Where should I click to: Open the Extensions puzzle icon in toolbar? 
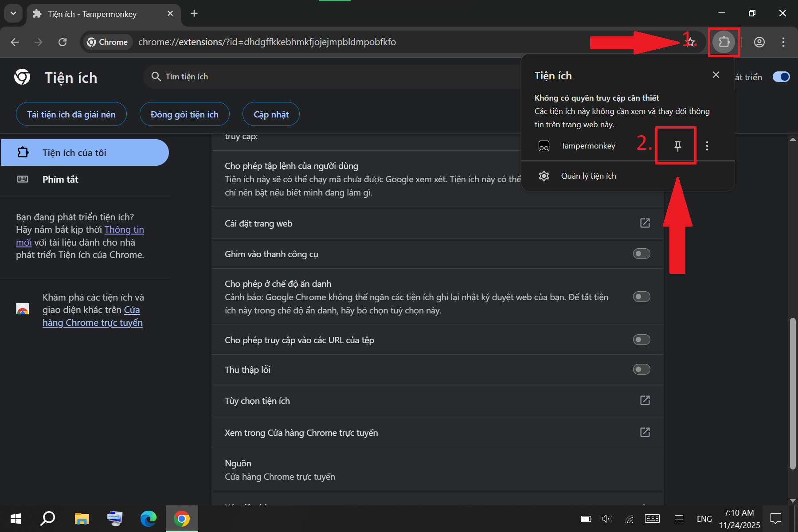[724, 42]
